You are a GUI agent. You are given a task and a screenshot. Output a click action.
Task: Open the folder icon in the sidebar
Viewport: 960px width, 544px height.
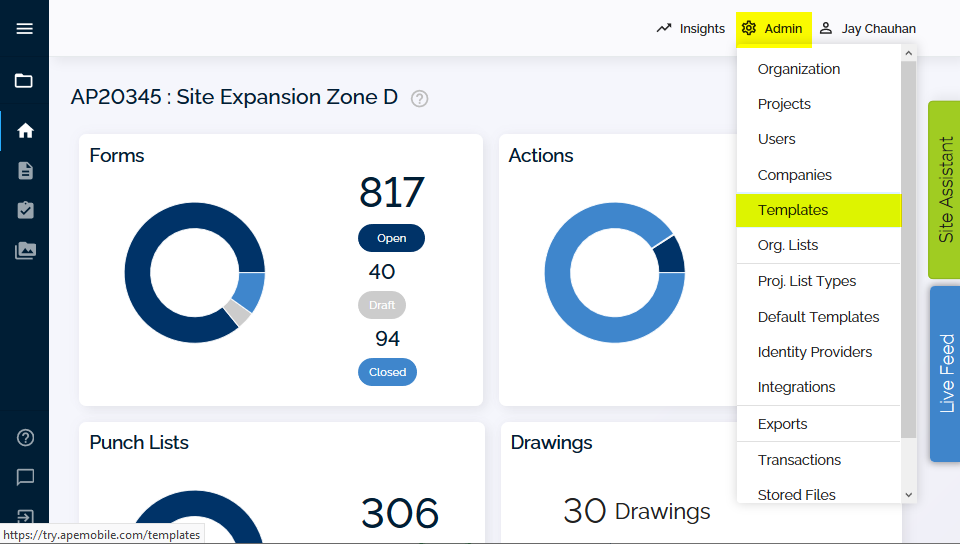pyautogui.click(x=24, y=81)
